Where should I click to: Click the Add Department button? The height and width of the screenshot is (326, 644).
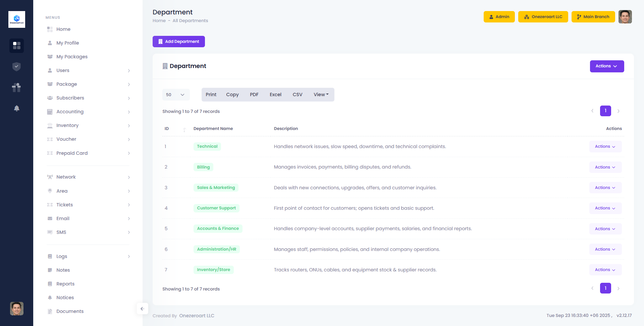tap(178, 42)
